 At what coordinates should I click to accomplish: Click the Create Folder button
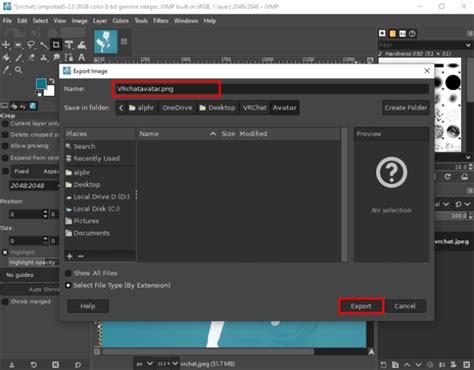406,108
